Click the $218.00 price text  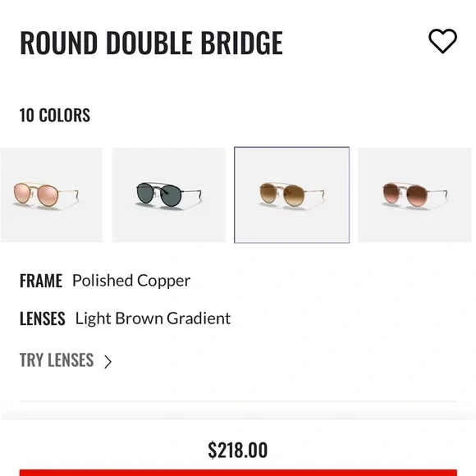(238, 450)
